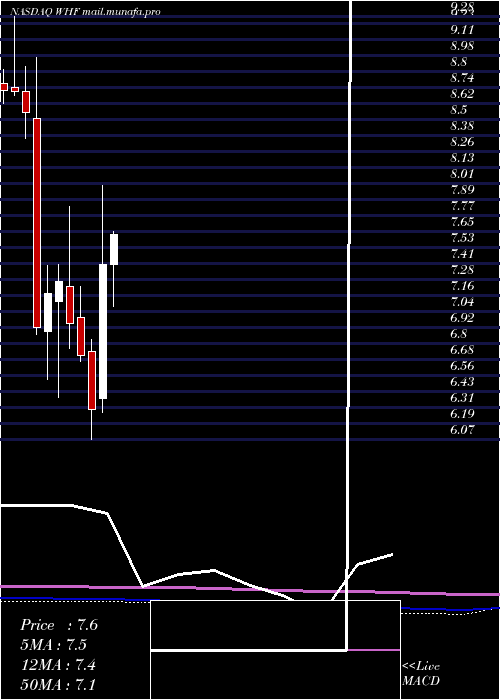500x700 pixels.
Task: Select the 8.13 price label
Action: click(462, 158)
